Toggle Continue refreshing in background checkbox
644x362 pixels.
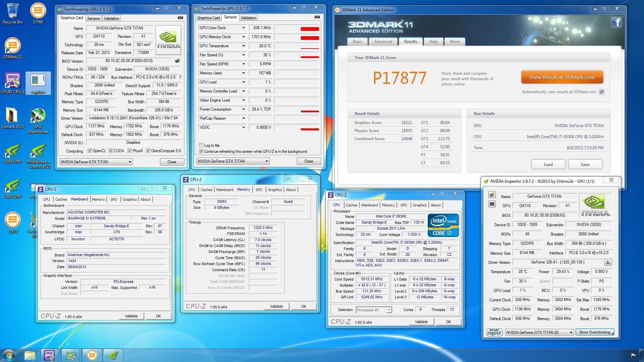pyautogui.click(x=201, y=152)
